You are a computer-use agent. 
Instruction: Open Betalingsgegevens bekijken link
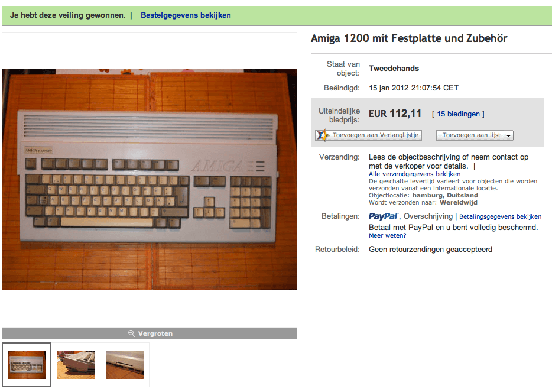pyautogui.click(x=500, y=216)
